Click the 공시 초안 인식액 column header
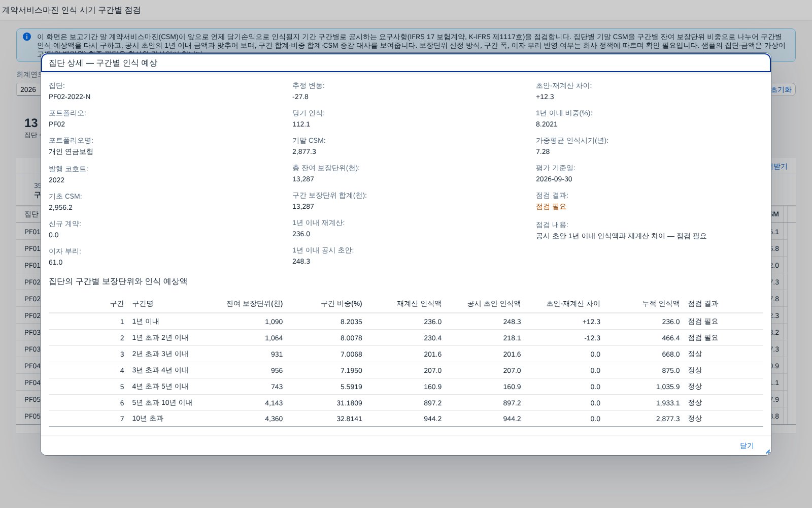Image resolution: width=812 pixels, height=508 pixels. [x=494, y=304]
